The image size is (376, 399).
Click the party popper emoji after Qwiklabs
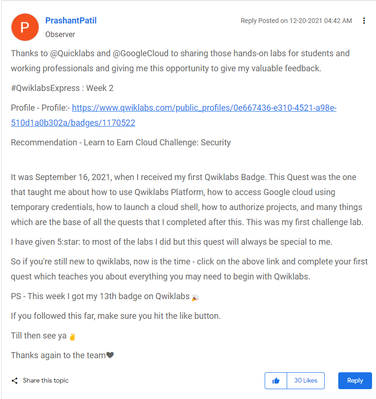[195, 297]
